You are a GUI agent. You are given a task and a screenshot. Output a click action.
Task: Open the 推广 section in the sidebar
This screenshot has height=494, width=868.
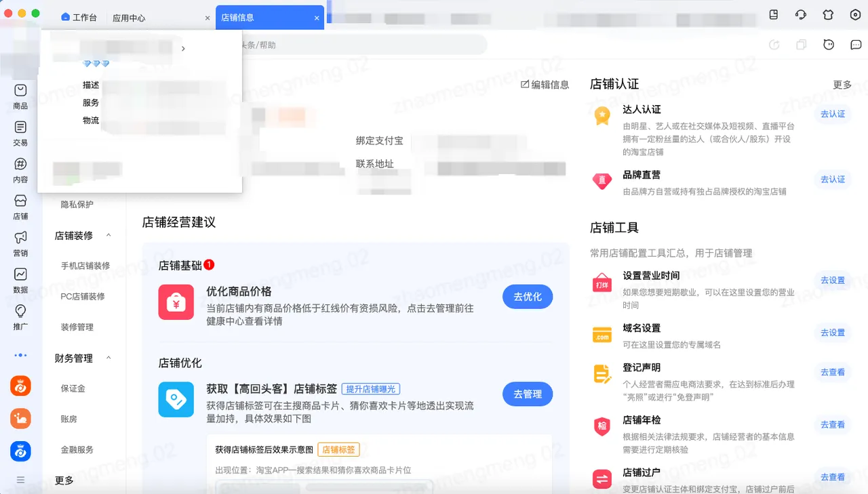[x=20, y=316]
